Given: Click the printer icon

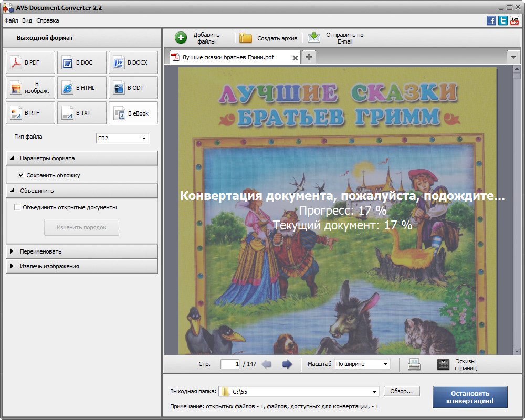Looking at the screenshot, I should pos(414,364).
